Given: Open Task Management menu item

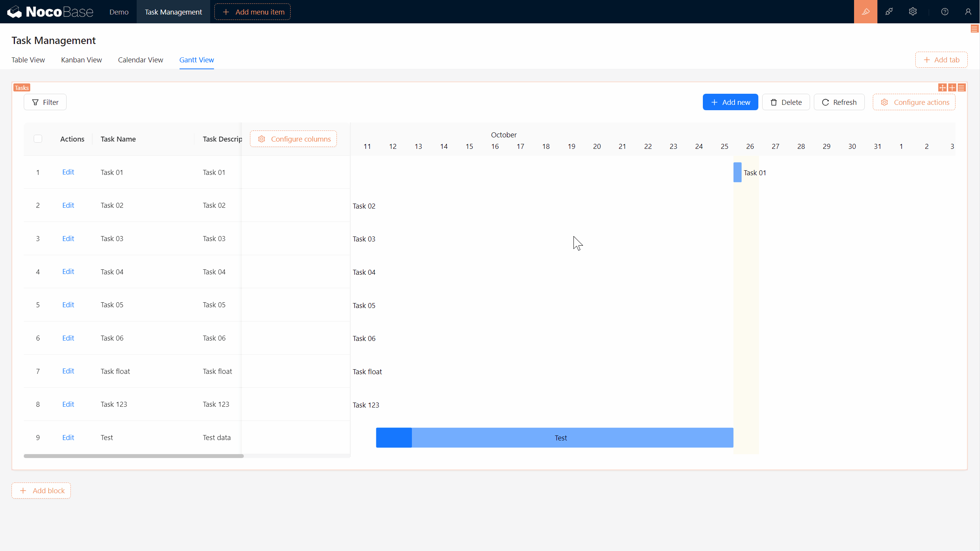Looking at the screenshot, I should [173, 12].
